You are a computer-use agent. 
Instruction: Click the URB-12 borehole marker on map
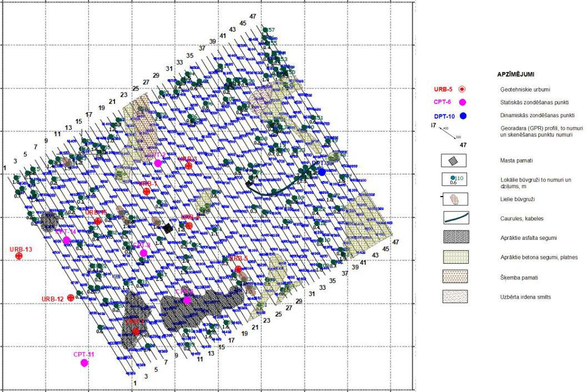[71, 298]
